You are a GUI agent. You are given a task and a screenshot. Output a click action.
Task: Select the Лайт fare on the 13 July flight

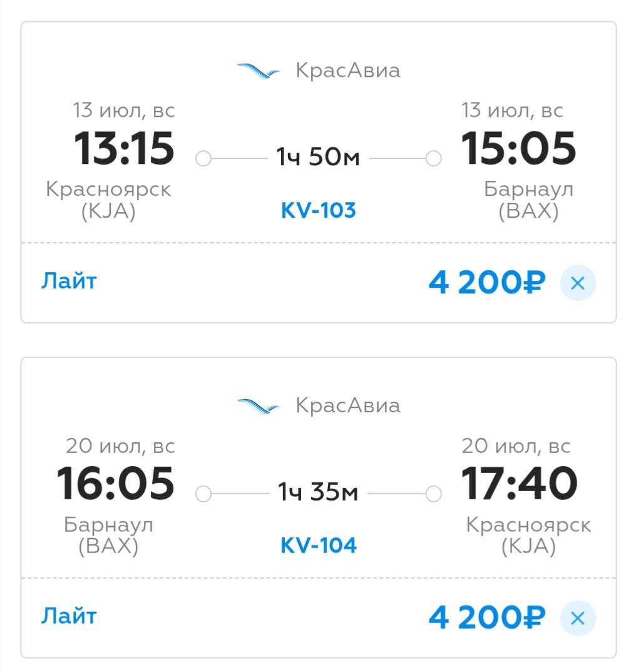coord(69,281)
